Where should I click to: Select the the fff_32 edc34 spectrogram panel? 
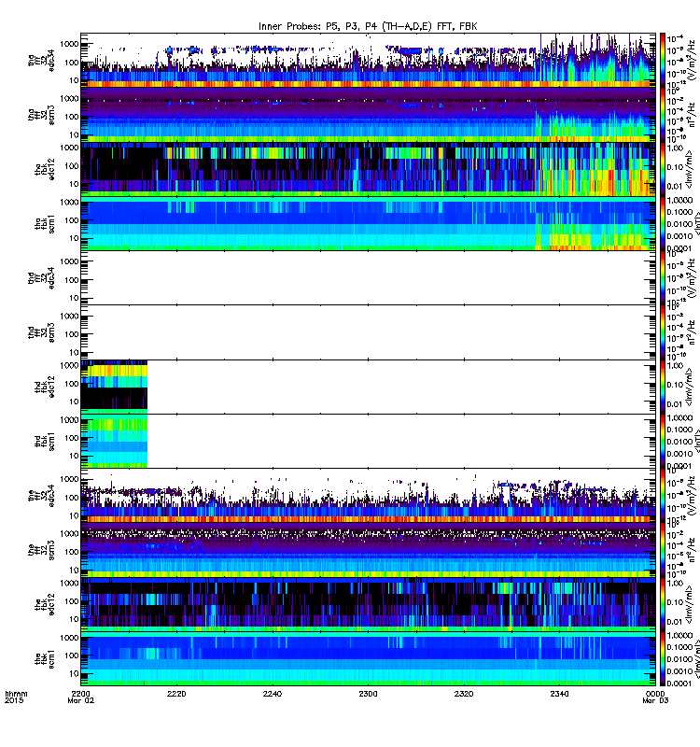pyautogui.click(x=368, y=496)
